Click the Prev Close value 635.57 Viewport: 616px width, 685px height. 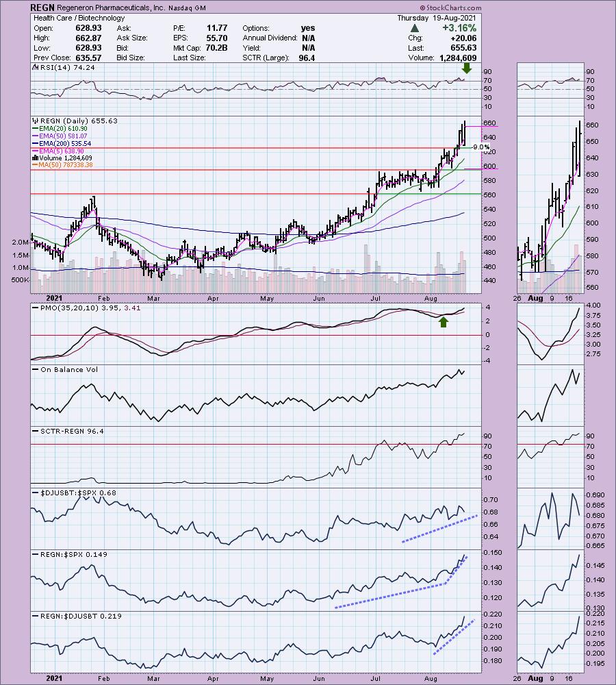pos(88,58)
